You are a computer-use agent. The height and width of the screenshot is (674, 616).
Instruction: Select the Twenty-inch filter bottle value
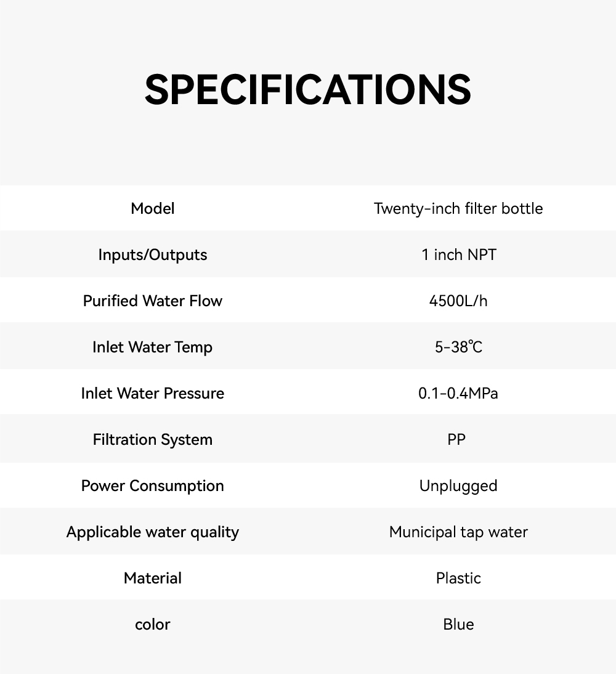point(458,208)
